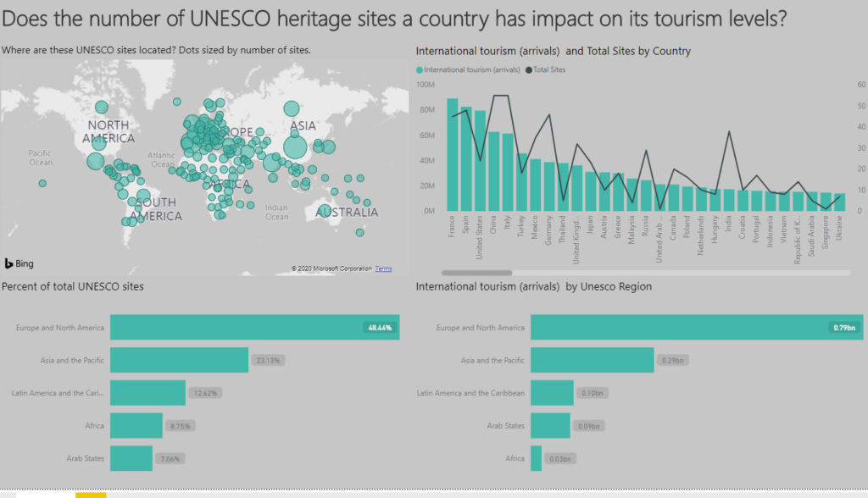Select the France tourism bar
The width and height of the screenshot is (868, 498).
pyautogui.click(x=453, y=154)
